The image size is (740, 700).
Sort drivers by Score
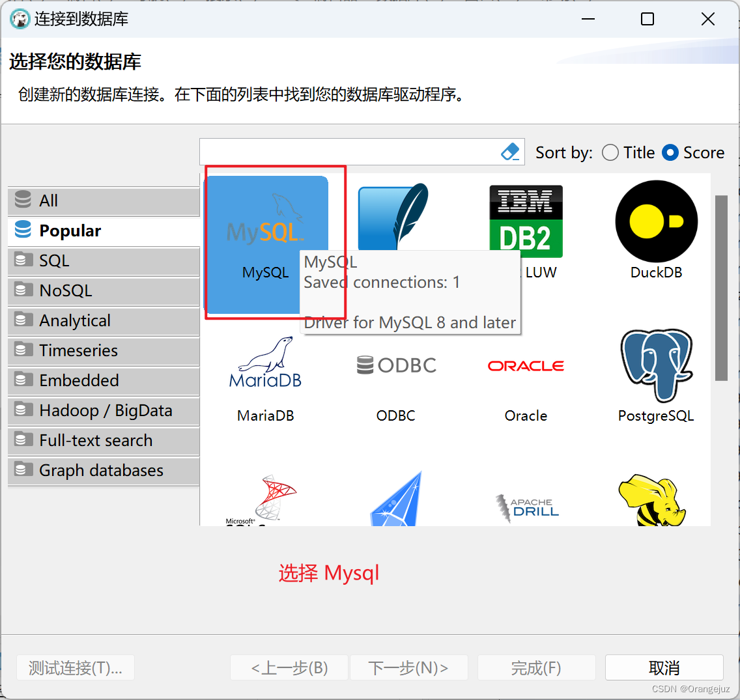(x=693, y=152)
